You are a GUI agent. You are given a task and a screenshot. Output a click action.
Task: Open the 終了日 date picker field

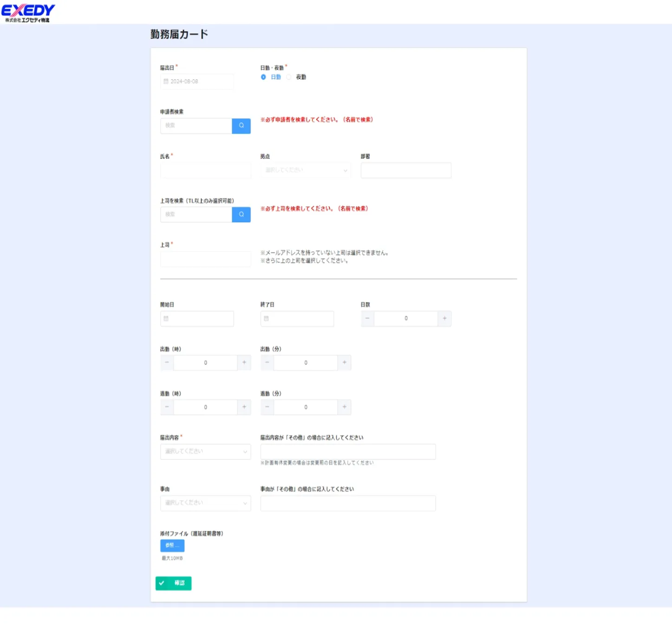pos(297,319)
